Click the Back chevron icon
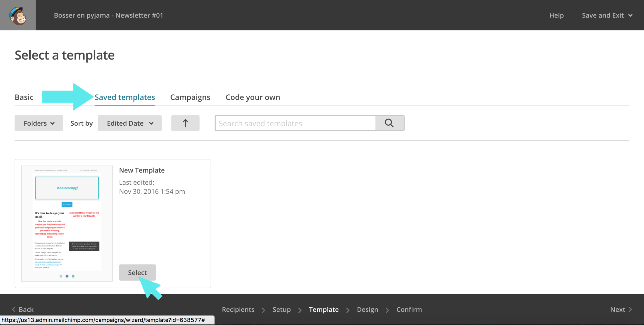 click(x=14, y=309)
